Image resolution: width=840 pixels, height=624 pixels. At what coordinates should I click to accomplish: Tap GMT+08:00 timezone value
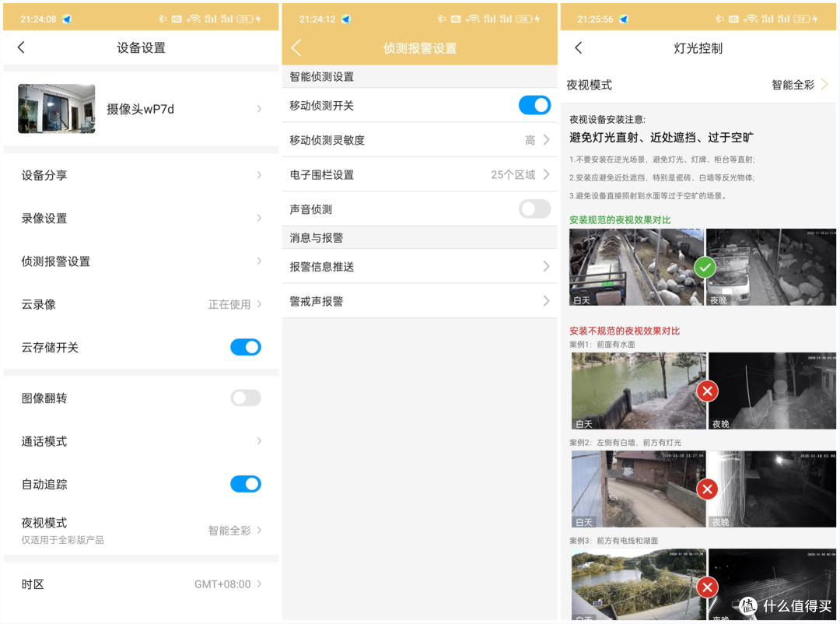click(x=222, y=584)
